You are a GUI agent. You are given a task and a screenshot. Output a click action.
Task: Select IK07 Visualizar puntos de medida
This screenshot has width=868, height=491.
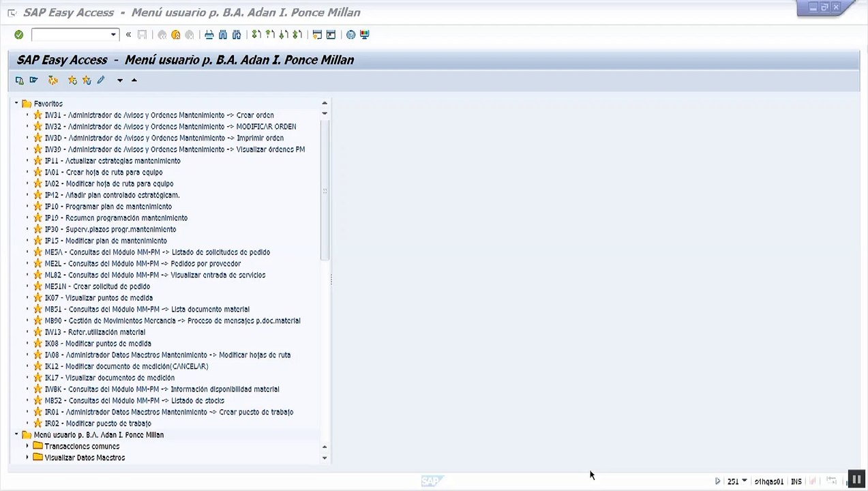coord(98,298)
